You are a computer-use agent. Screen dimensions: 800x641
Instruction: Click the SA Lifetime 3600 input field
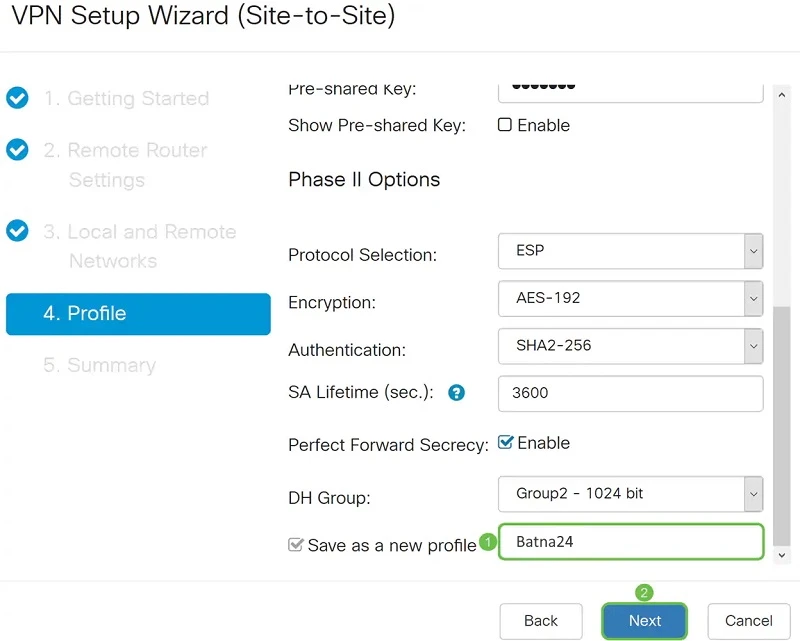pyautogui.click(x=630, y=393)
